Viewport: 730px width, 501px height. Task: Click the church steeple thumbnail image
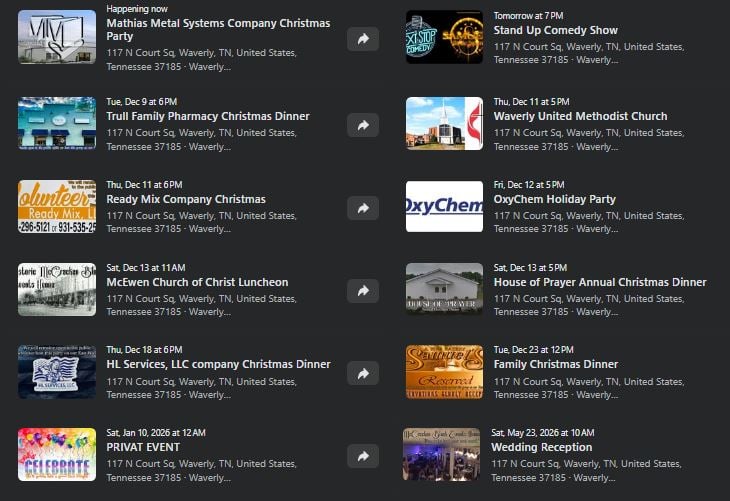coord(444,123)
